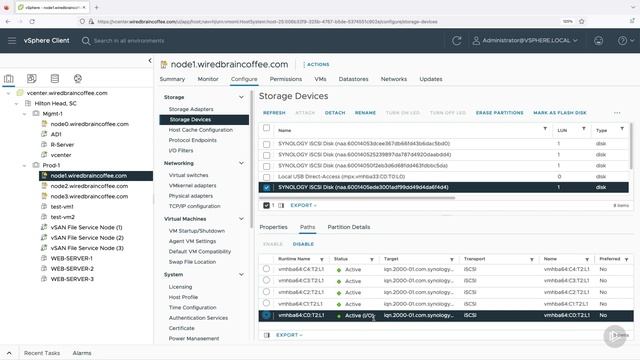Select path vmhba64:C3:T2:L1 radio button
The width and height of the screenshot is (640, 360).
point(267,280)
